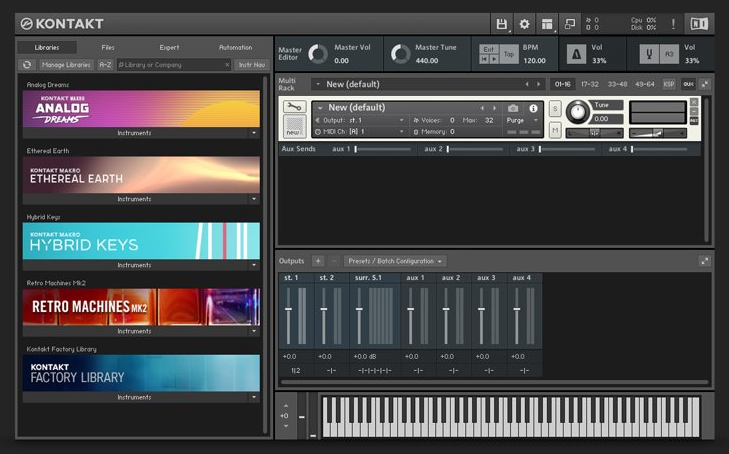Select rack page 33-48
Image resolution: width=729 pixels, height=454 pixels.
tap(617, 84)
